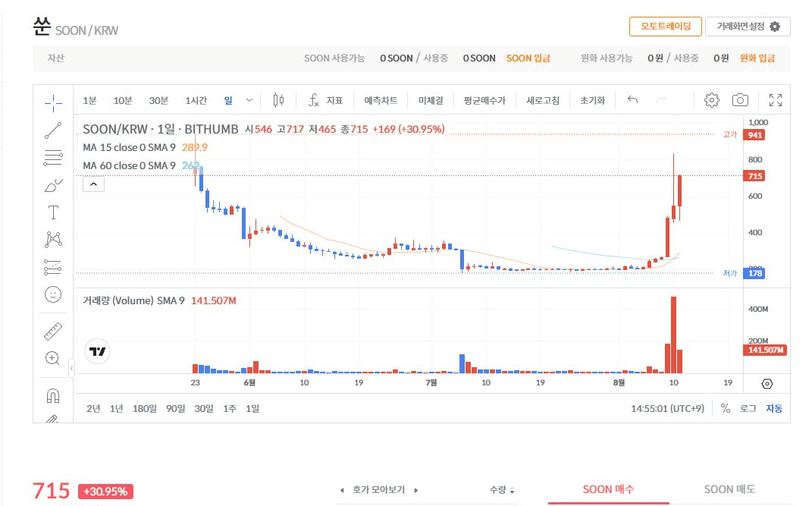The height and width of the screenshot is (506, 812).
Task: Click the SOON/KRW · 1일 · BITHUMB chart title
Action: pos(161,129)
